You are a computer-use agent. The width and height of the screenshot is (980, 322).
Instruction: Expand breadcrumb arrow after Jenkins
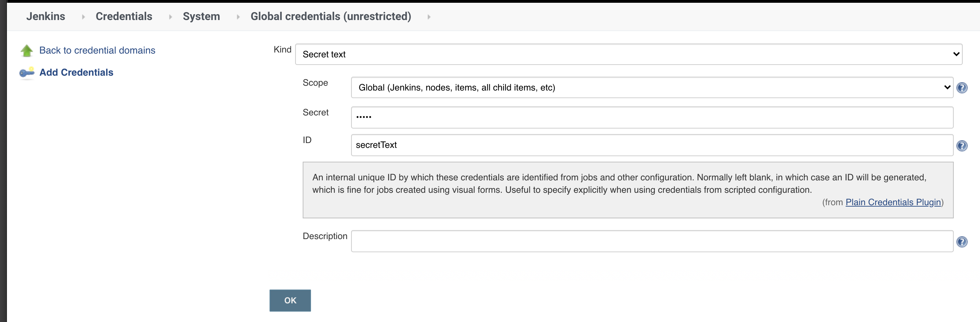click(83, 17)
